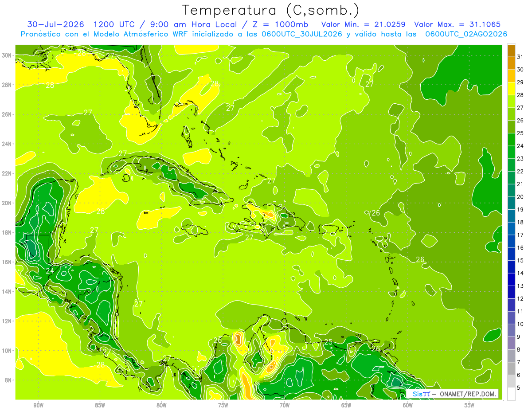Image resolution: width=532 pixels, height=411 pixels.
Task: Pick the yellow swatch between 29 and 28
Action: coord(511,89)
